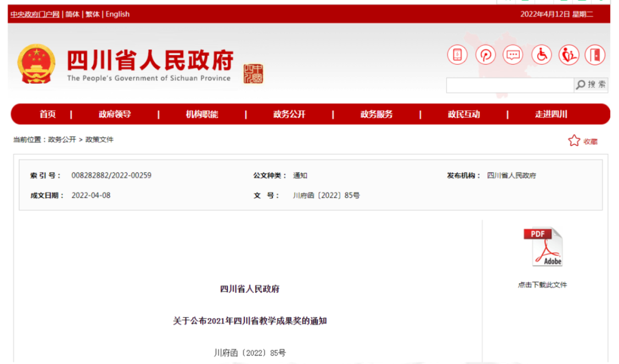This screenshot has height=364, width=619.
Task: Click the Adobe PDF download icon
Action: 543,247
